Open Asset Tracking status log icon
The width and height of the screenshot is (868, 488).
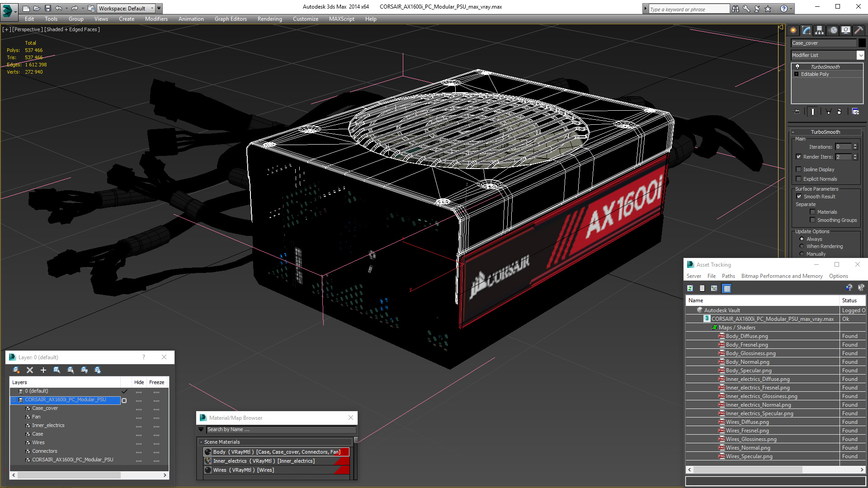point(702,288)
